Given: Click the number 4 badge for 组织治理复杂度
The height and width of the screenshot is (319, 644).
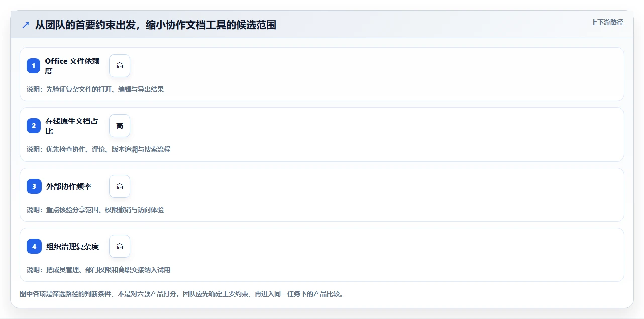Looking at the screenshot, I should point(34,246).
